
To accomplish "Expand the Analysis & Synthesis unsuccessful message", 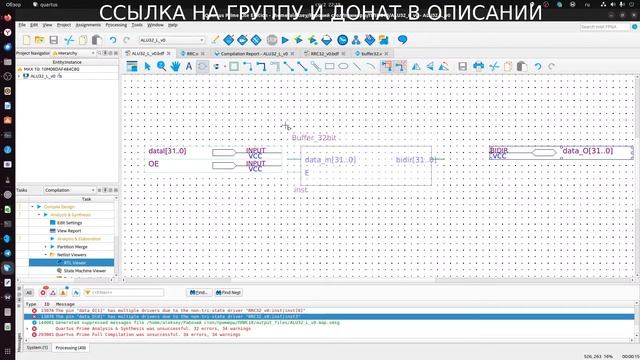I will pyautogui.click(x=27, y=329).
